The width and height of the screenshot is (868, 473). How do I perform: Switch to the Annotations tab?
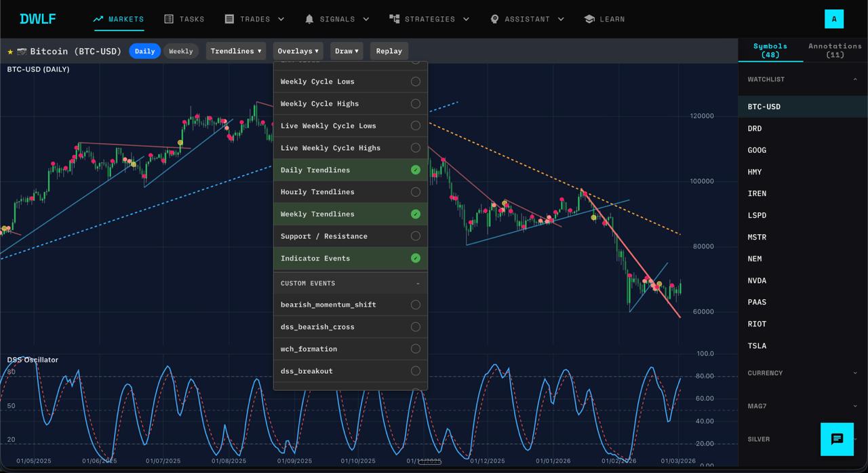point(835,50)
